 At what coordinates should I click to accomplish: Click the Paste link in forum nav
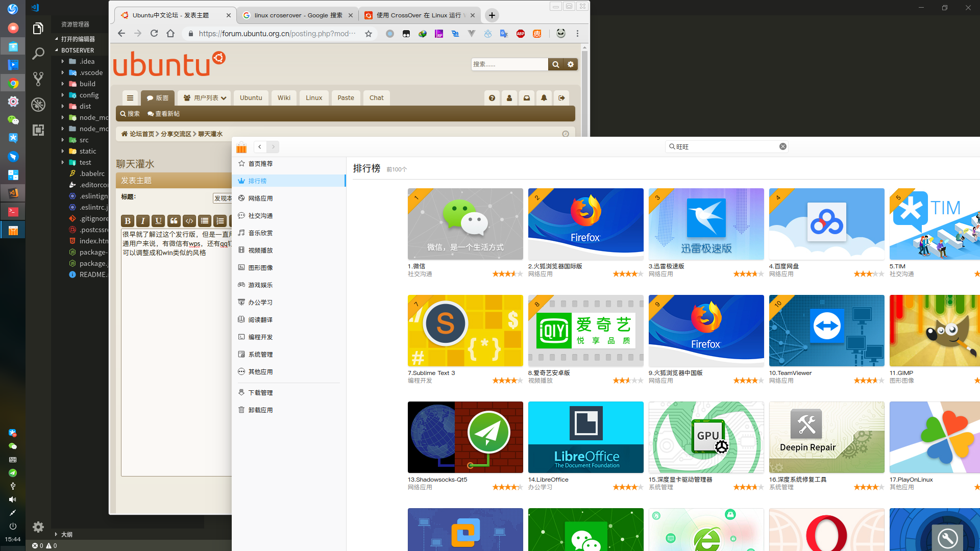pos(346,98)
